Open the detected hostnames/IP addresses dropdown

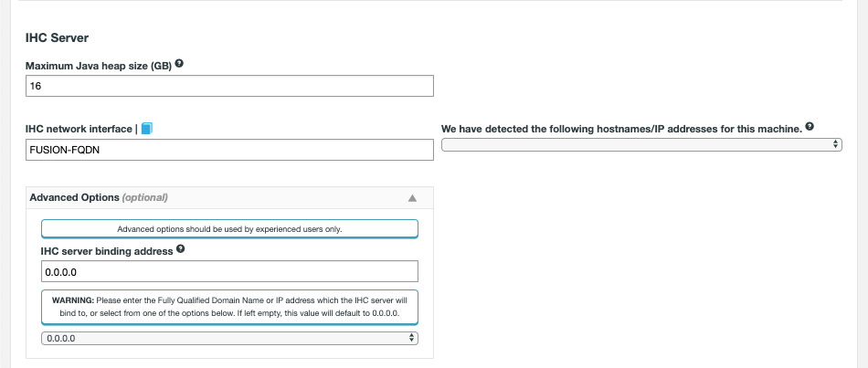coord(641,144)
